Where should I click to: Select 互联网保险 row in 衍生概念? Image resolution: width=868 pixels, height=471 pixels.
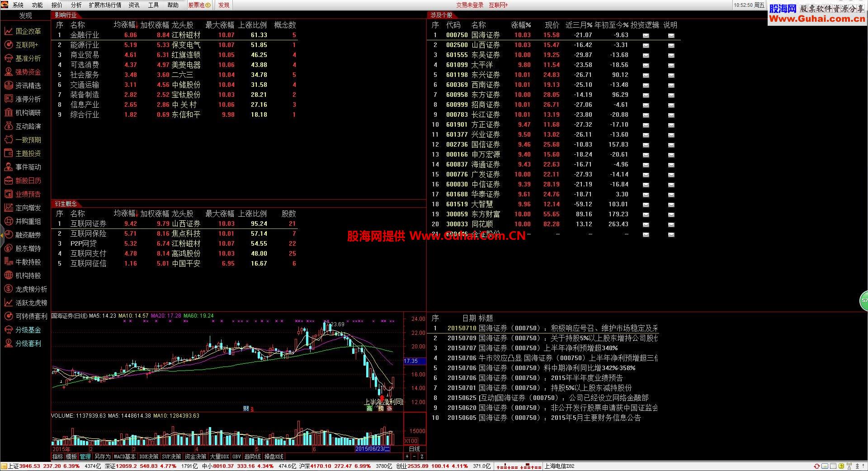(175, 233)
